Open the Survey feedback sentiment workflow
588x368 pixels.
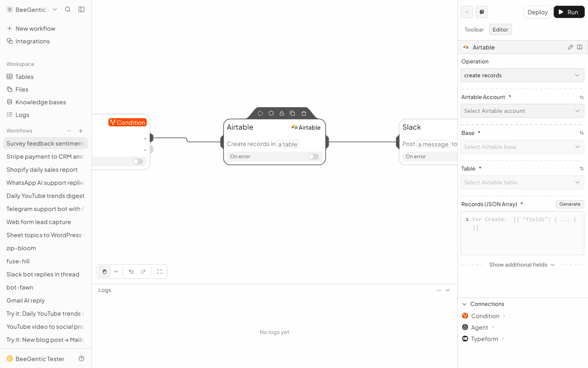coord(46,144)
